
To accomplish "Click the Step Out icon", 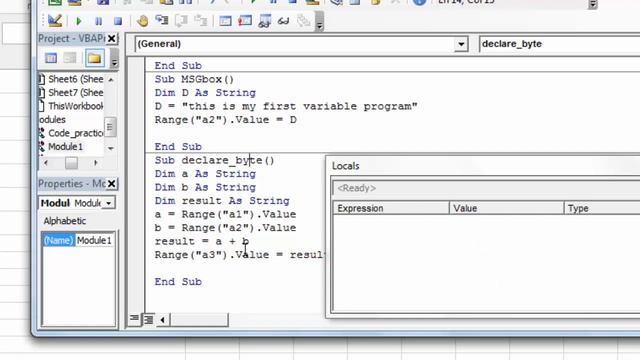I will [200, 20].
